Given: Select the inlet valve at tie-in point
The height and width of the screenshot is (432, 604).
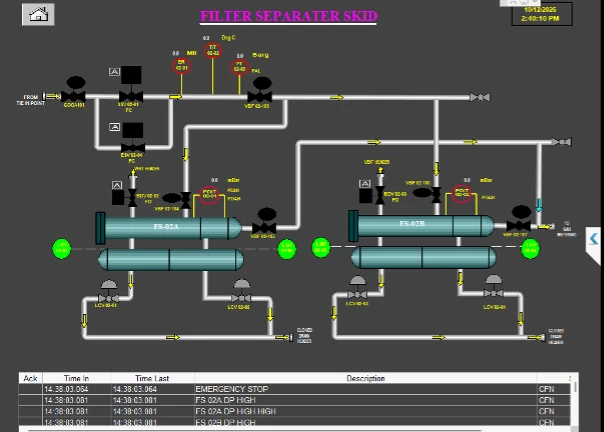Looking at the screenshot, I should coord(74,90).
